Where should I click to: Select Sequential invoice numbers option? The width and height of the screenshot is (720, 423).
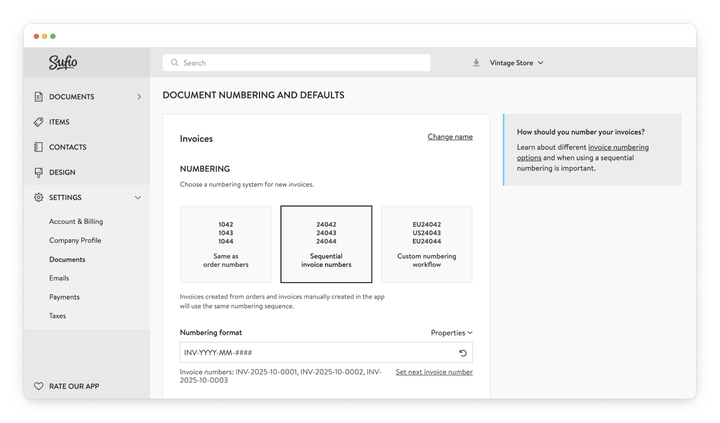[x=326, y=244]
